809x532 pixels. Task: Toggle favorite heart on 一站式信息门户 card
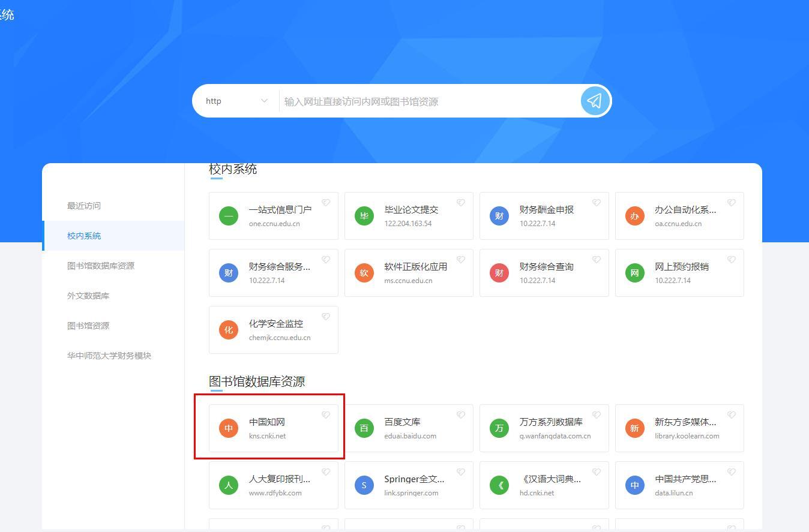click(326, 203)
